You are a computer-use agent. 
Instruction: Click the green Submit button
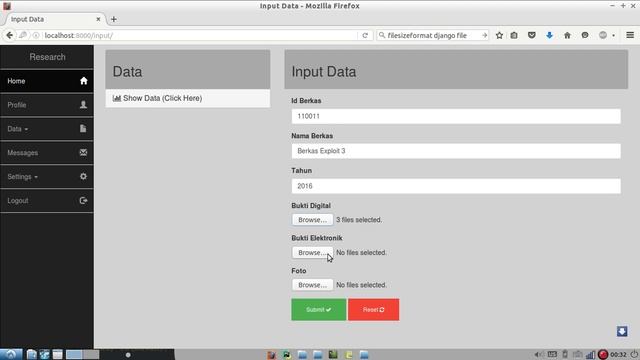pyautogui.click(x=318, y=310)
